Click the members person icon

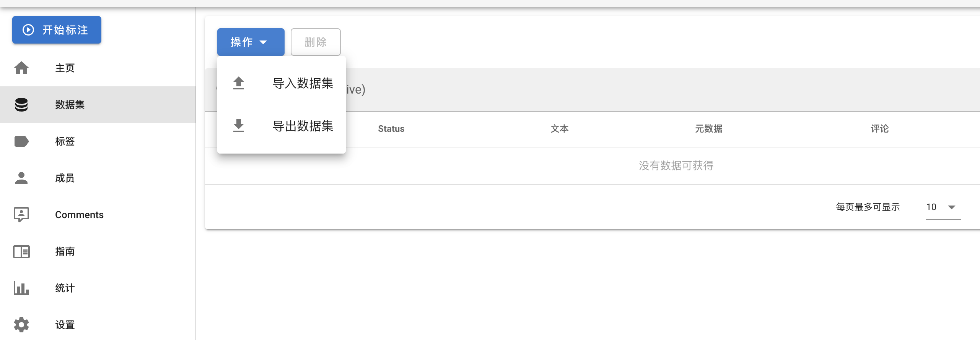coord(21,178)
